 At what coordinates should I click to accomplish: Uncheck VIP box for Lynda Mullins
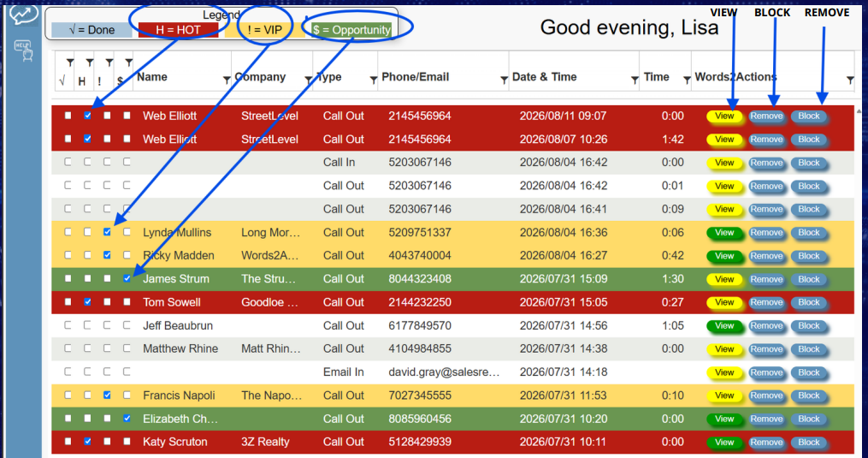click(107, 232)
